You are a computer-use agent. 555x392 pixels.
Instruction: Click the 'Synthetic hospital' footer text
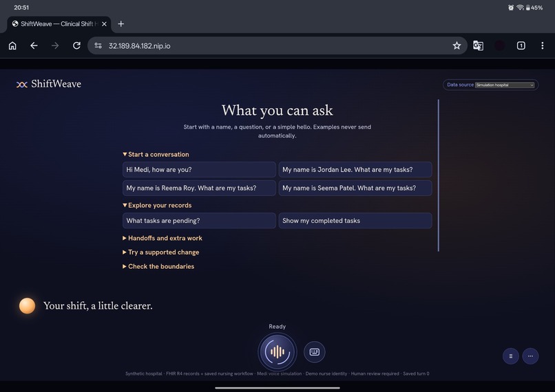tap(144, 373)
